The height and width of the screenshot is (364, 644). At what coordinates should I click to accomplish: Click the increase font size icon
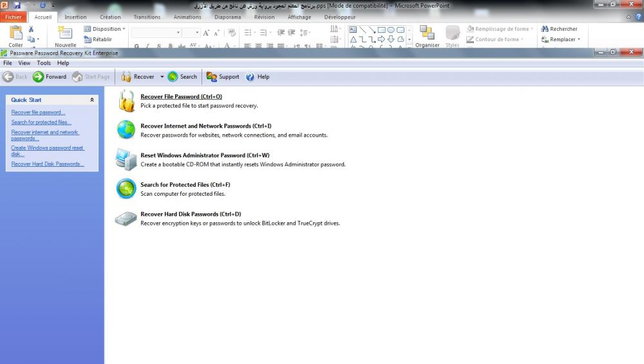[206, 32]
